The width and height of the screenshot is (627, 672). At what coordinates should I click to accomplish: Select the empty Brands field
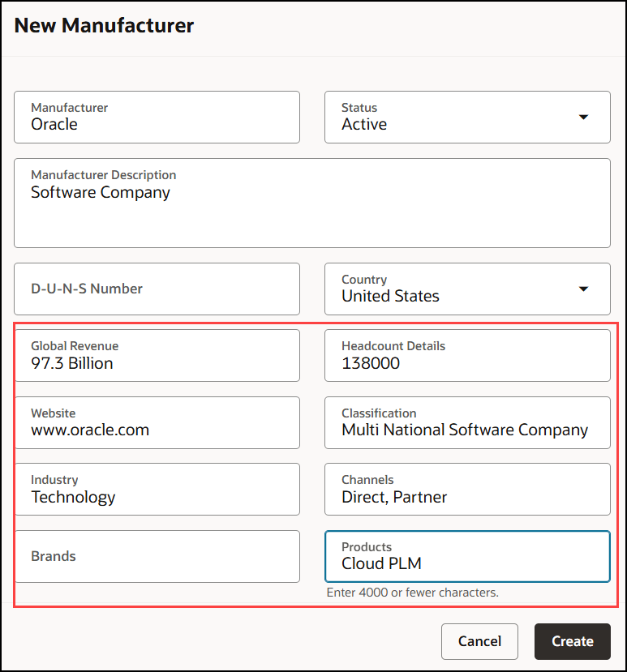pos(157,556)
